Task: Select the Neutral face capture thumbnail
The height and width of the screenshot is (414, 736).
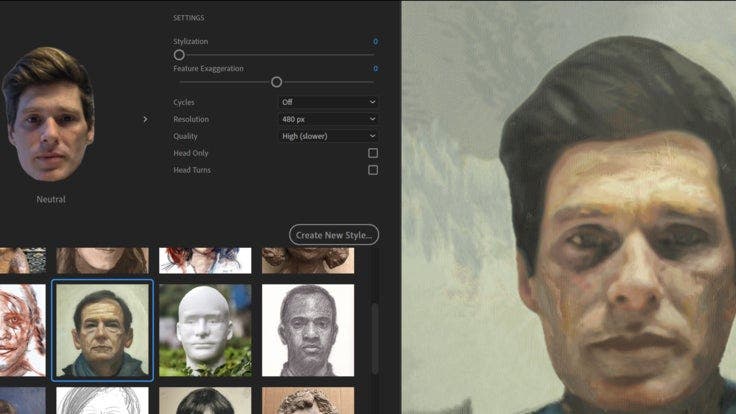Action: (x=48, y=113)
